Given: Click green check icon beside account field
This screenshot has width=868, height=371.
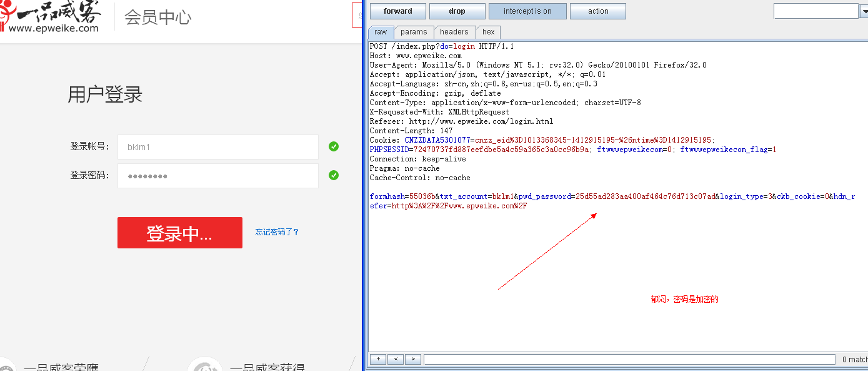Looking at the screenshot, I should pos(334,146).
